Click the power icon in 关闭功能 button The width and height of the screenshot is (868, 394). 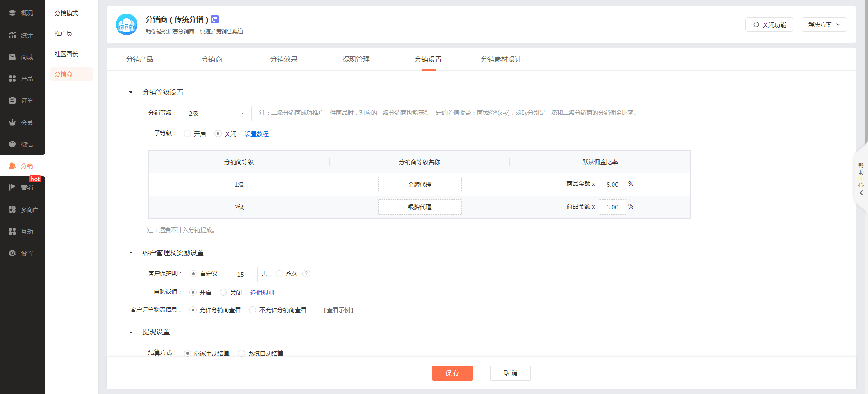pyautogui.click(x=756, y=24)
